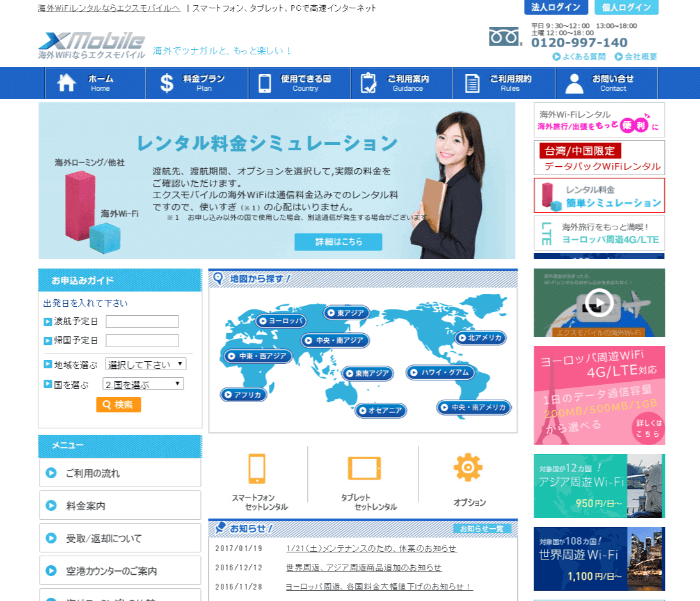
Task: Click the departure date input field
Action: (142, 322)
